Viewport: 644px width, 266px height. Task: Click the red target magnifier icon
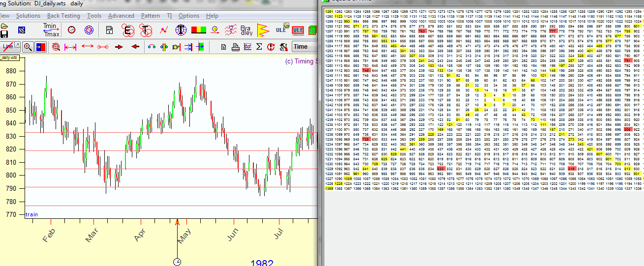click(56, 47)
